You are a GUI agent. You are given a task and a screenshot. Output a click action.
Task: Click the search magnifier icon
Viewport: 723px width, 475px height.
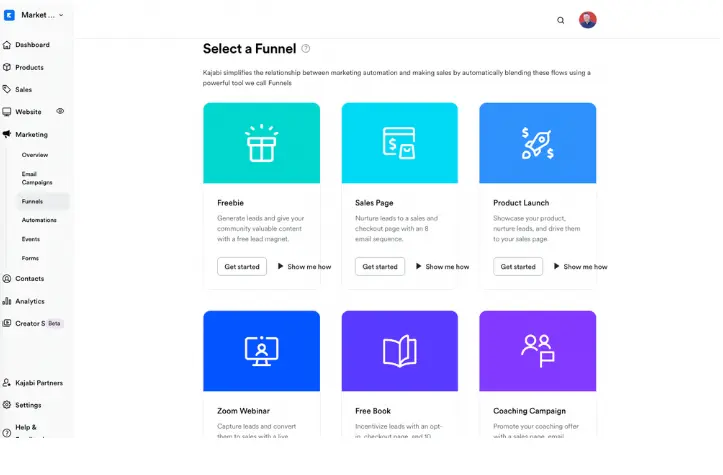tap(560, 20)
